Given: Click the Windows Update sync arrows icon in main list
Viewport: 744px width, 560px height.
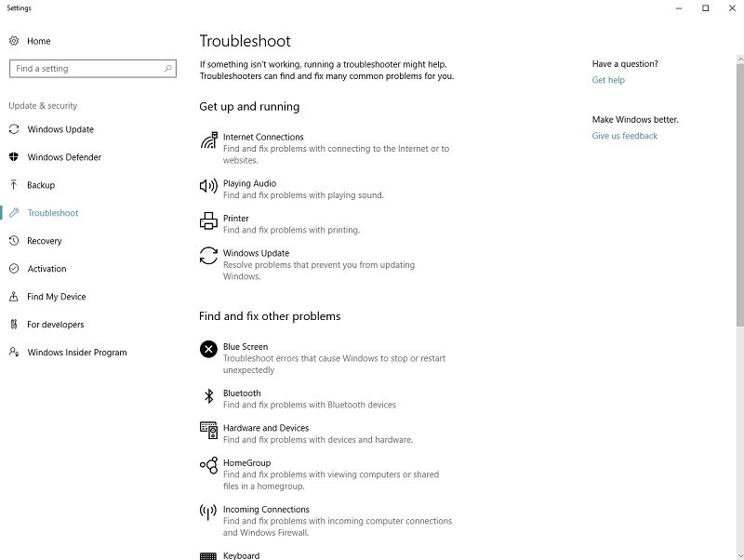Looking at the screenshot, I should click(208, 255).
